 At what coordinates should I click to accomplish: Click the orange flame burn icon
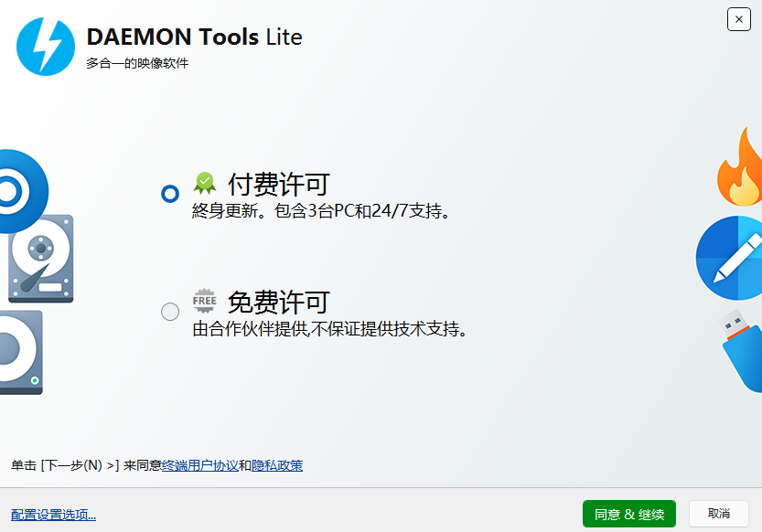coord(740,166)
